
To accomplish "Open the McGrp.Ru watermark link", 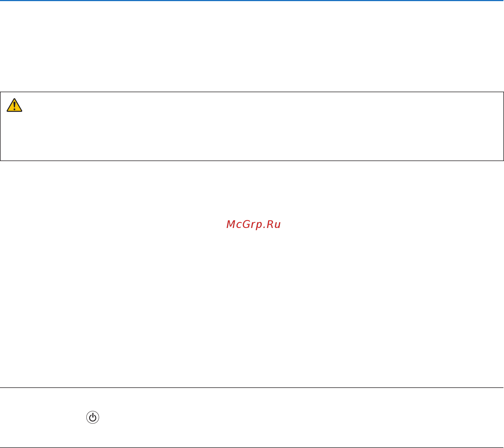I will click(x=254, y=224).
